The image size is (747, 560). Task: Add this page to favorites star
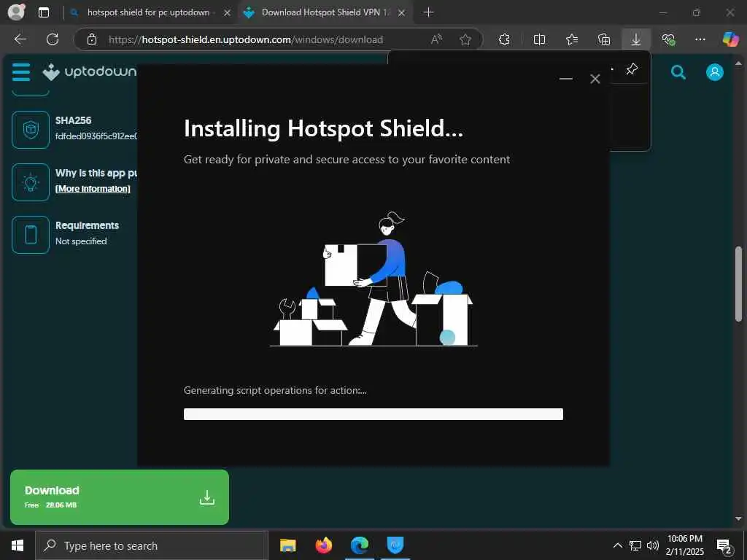tap(465, 39)
